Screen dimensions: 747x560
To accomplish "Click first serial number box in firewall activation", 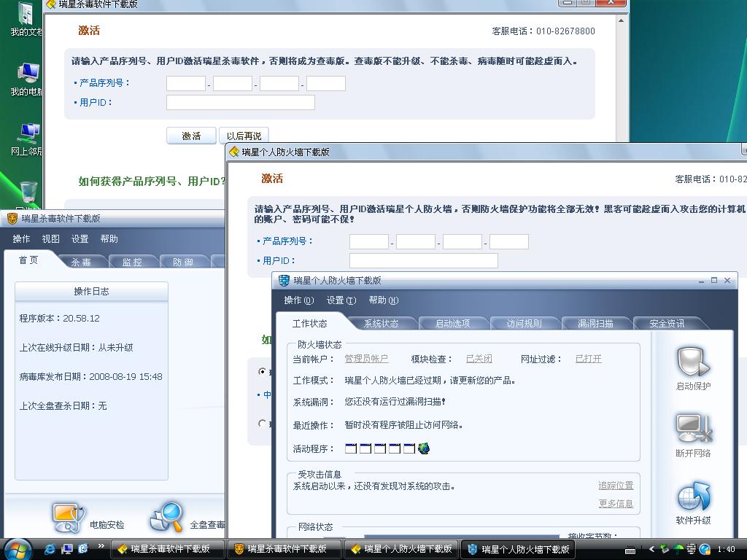I will [x=368, y=241].
